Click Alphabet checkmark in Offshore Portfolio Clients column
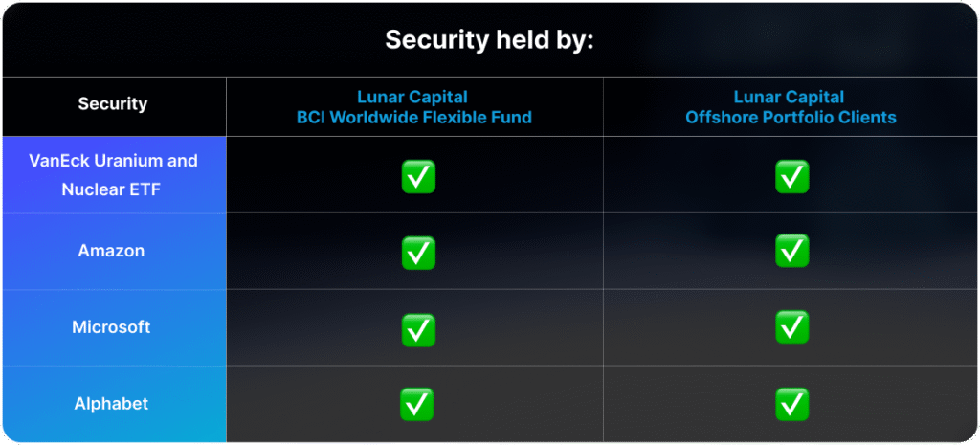The height and width of the screenshot is (445, 980). [791, 404]
